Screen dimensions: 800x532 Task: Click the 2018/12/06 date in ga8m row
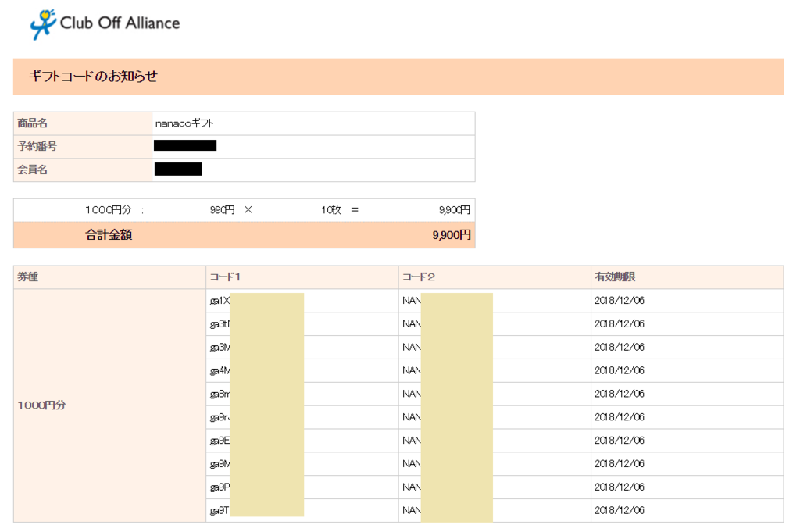tap(620, 394)
